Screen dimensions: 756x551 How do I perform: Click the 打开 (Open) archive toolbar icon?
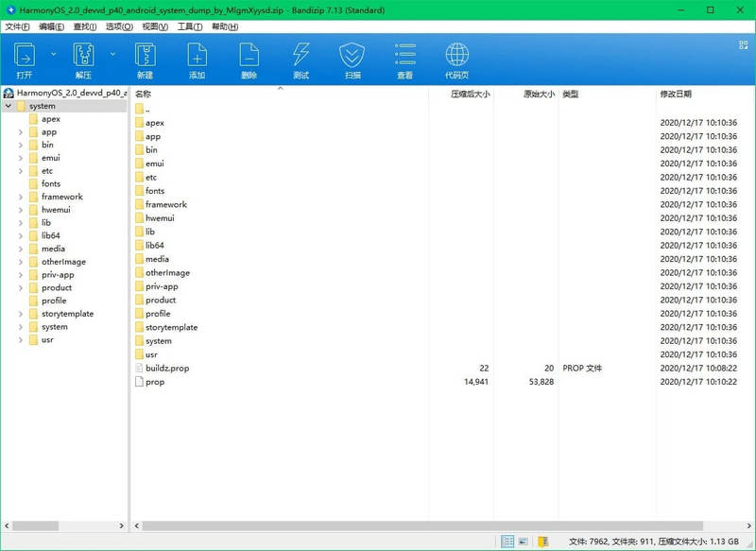point(25,59)
